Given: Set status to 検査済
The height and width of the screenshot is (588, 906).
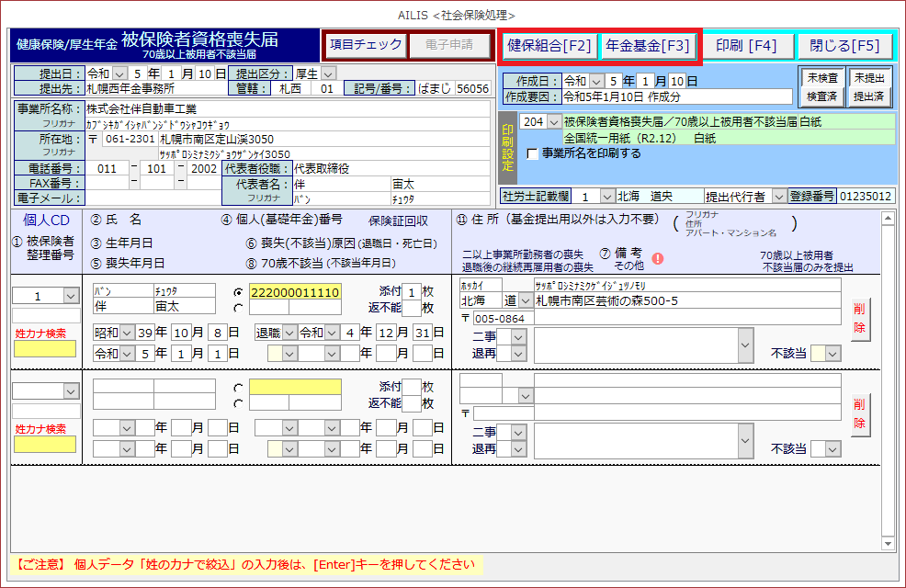Looking at the screenshot, I should pyautogui.click(x=821, y=96).
